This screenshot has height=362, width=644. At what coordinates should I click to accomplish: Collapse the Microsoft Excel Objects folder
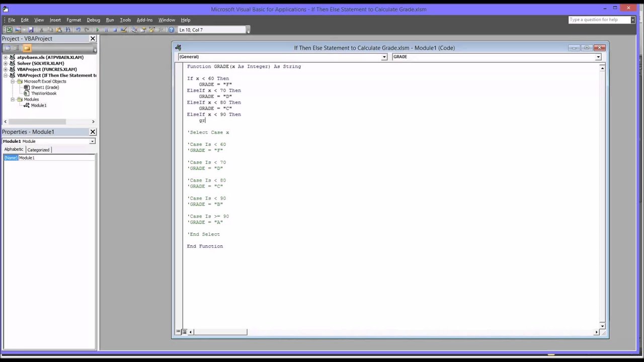(13, 81)
